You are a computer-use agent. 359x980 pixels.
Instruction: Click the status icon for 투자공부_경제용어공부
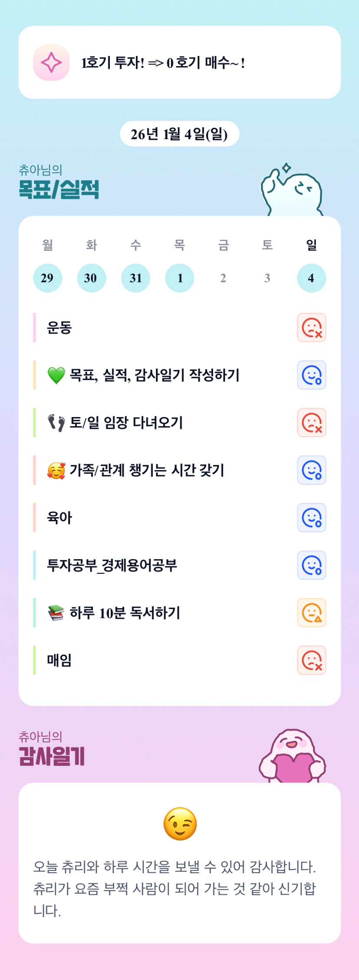coord(311,565)
